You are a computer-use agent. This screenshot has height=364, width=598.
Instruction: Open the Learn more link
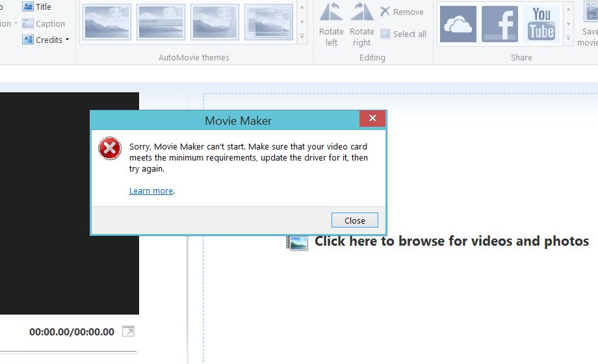point(151,191)
